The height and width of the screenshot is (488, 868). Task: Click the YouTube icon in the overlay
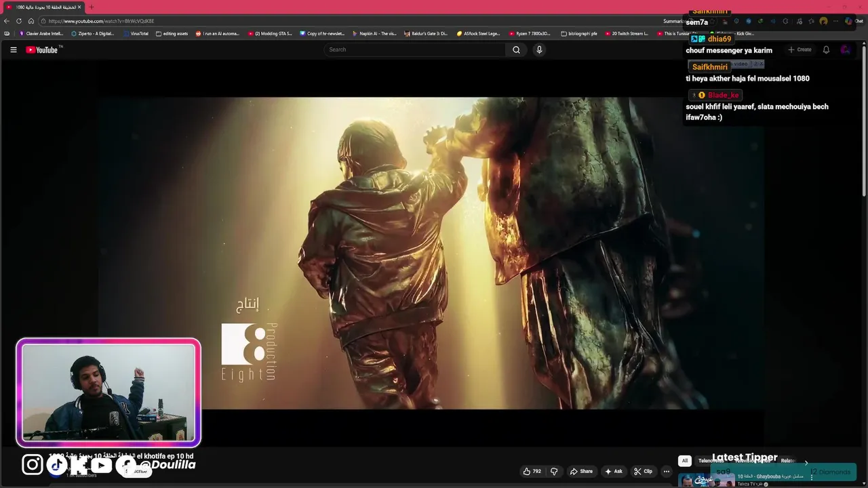[x=101, y=465]
